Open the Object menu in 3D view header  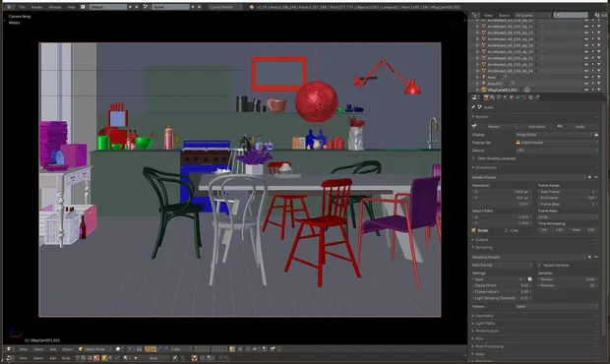[67, 349]
